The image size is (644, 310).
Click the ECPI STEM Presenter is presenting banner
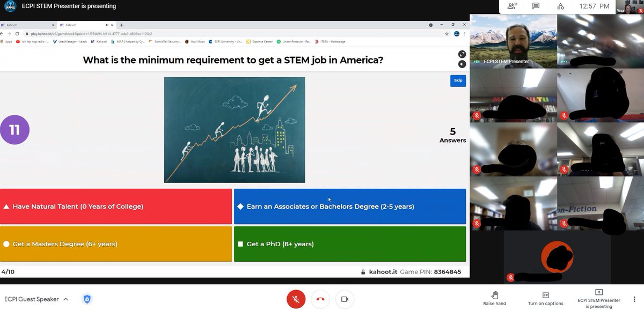tap(69, 6)
